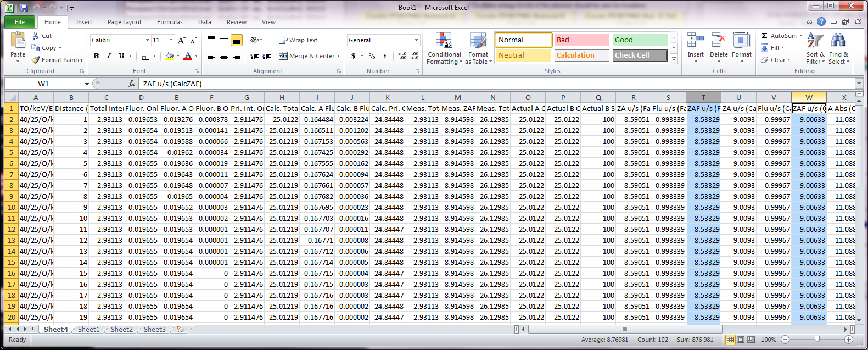Apply the Check Cell style
Screen dimensions: 868x350
640,55
